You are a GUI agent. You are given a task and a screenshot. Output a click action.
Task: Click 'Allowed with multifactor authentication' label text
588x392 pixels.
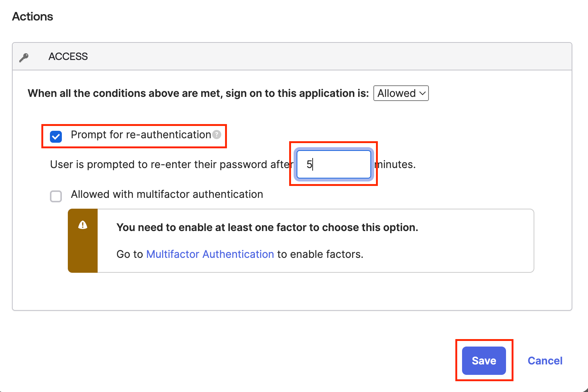[x=167, y=194]
